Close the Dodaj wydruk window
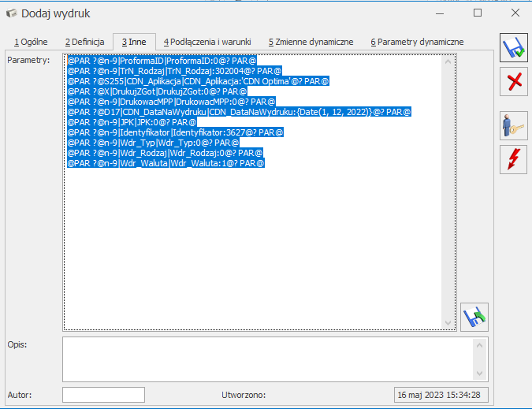 pyautogui.click(x=515, y=13)
